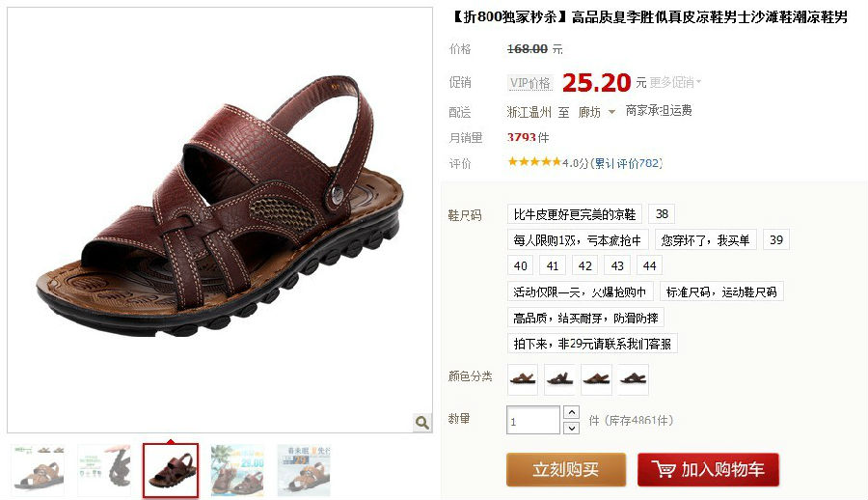The image size is (868, 500).
Task: Decrease quantity with the down arrow
Action: tap(571, 428)
